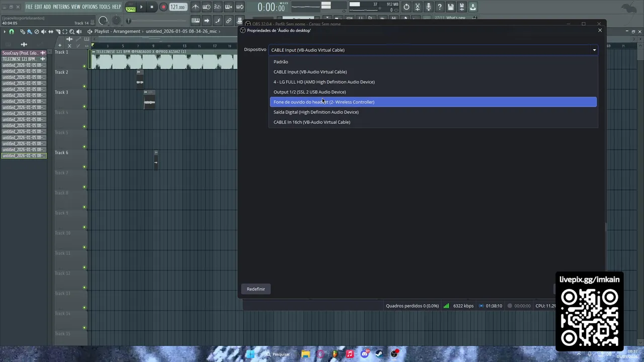Viewport: 644px width, 362px height.
Task: Choose 4 - LG FULL HD audio device
Action: tap(433, 82)
